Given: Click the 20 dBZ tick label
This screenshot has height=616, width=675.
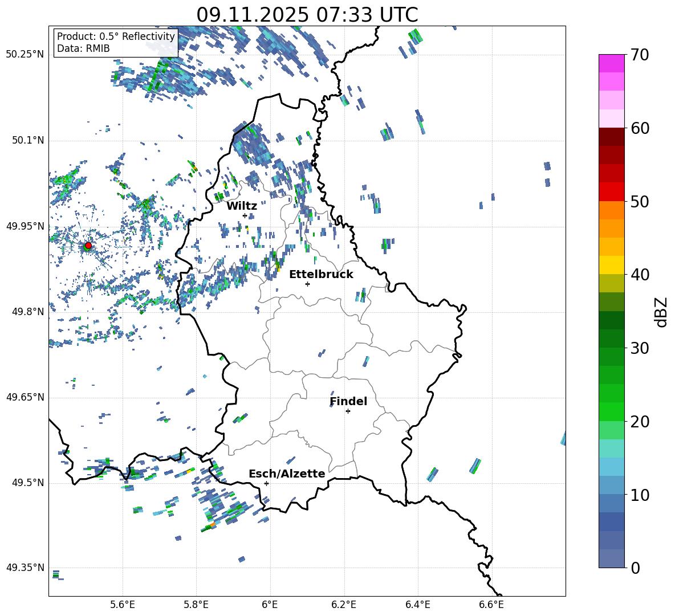Looking at the screenshot, I should pos(640,421).
